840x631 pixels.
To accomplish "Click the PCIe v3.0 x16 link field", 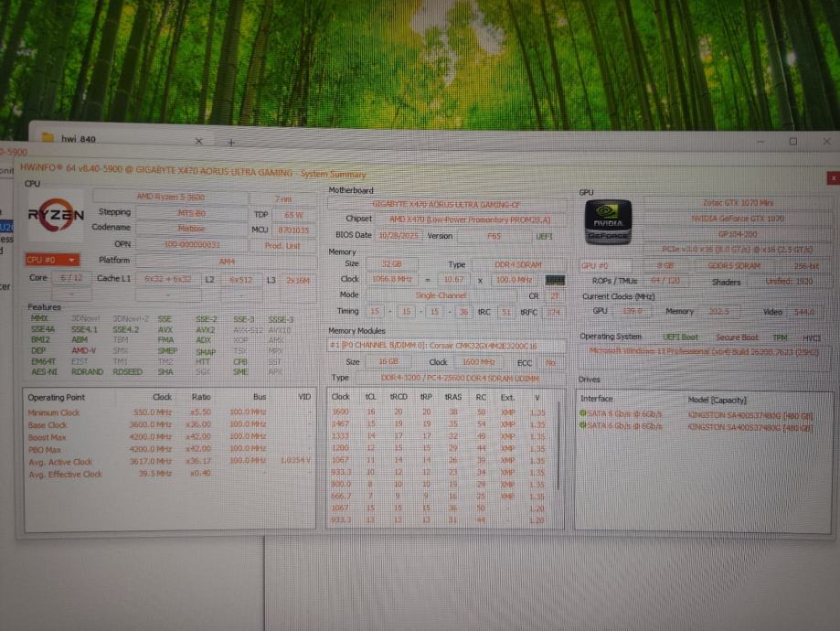I will click(738, 250).
